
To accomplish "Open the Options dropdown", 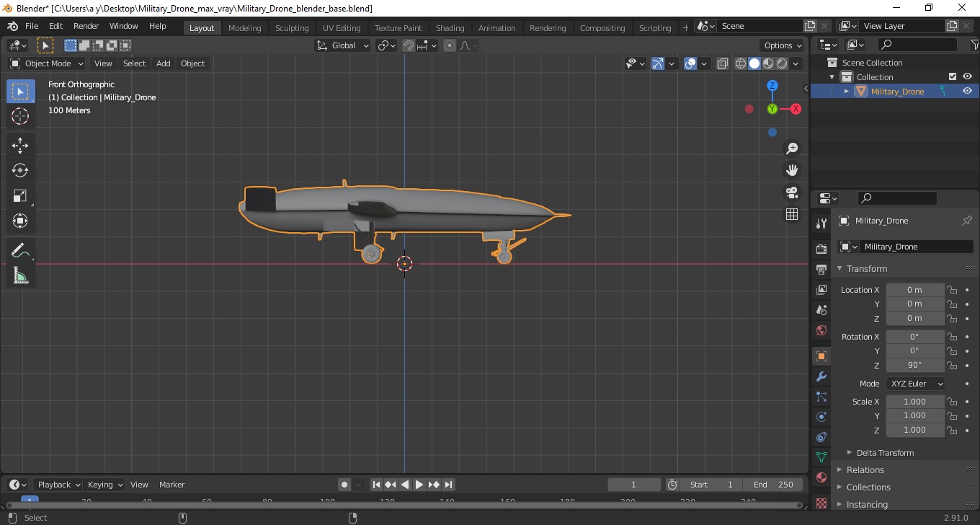I will tap(783, 45).
